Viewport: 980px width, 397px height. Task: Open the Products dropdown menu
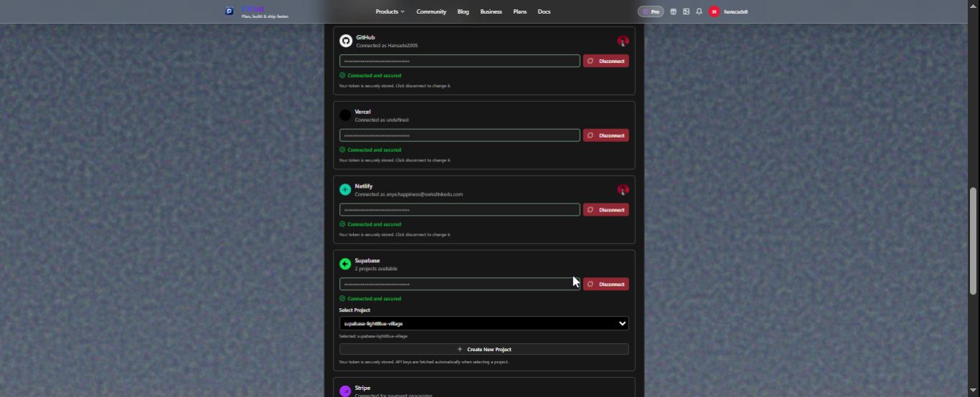click(x=390, y=11)
